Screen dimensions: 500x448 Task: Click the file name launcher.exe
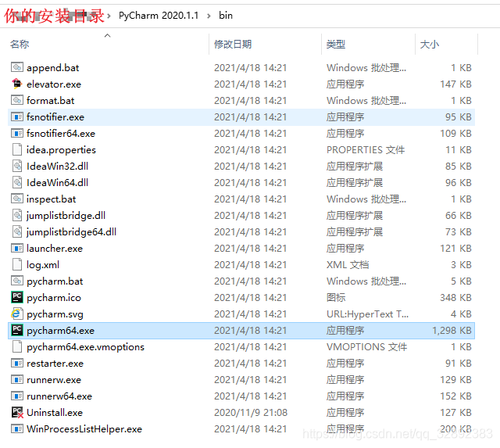point(55,248)
